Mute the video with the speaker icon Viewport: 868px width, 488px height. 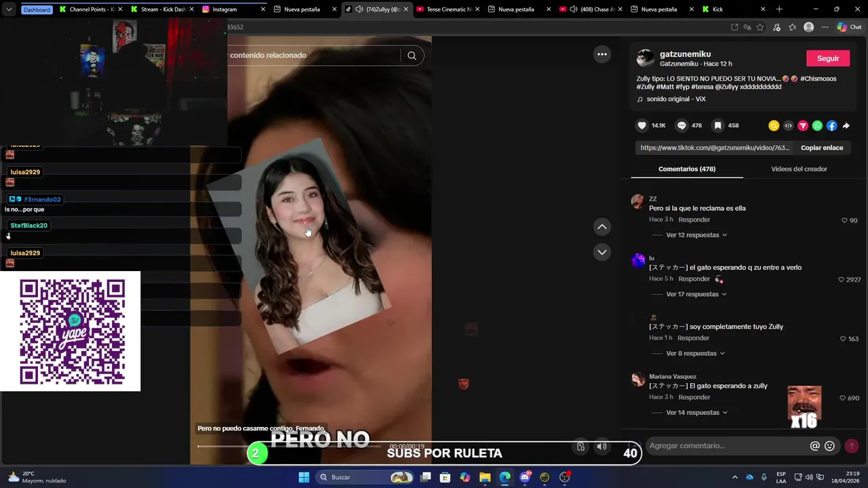[601, 446]
